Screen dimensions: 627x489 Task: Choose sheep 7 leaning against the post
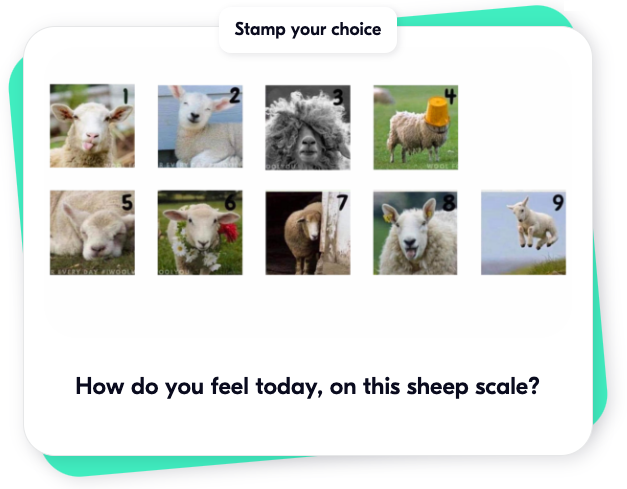[x=308, y=233]
